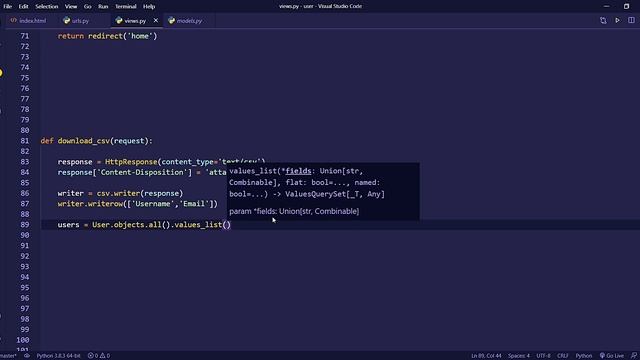
Task: Select Python 3.8.3 64-bit interpreter
Action: coord(58,356)
